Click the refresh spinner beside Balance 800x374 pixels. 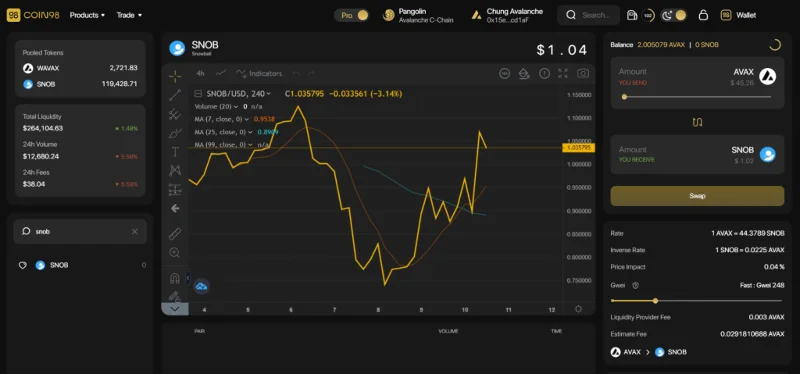coord(774,45)
